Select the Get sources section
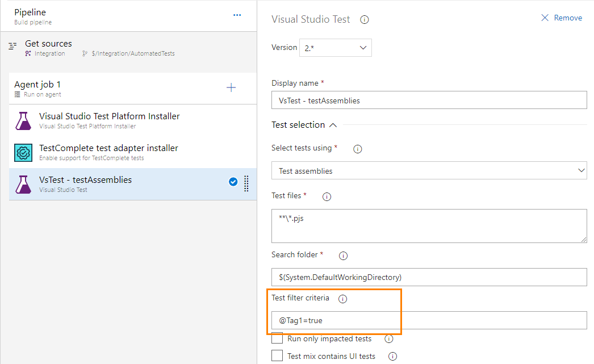This screenshot has height=364, width=594. click(48, 43)
